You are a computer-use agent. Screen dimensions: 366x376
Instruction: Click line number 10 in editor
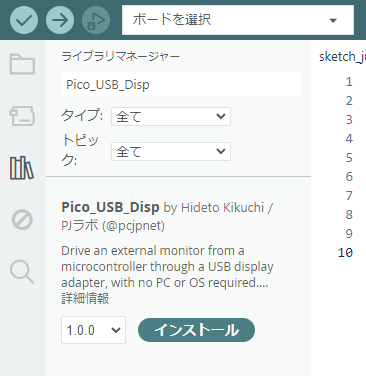click(x=345, y=253)
